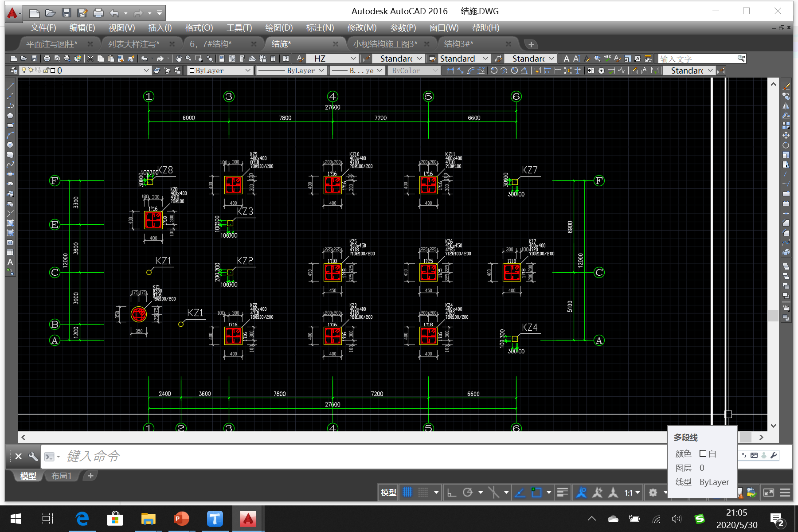Toggle the drawing grid display
This screenshot has width=798, height=532.
(407, 493)
